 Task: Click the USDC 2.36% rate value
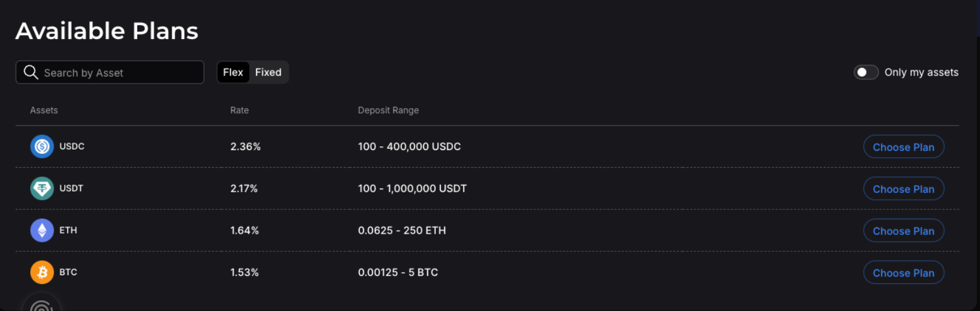pyautogui.click(x=245, y=146)
